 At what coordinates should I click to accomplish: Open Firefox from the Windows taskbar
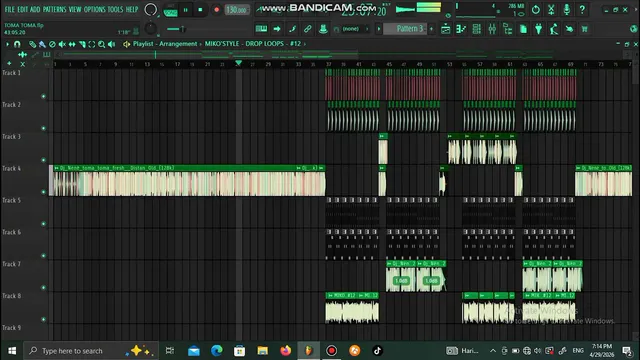point(285,351)
